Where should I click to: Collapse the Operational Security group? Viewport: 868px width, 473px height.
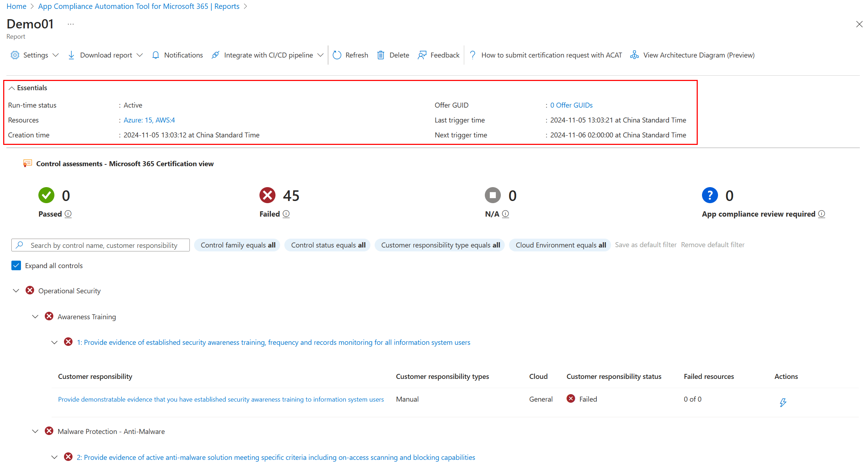pyautogui.click(x=16, y=290)
